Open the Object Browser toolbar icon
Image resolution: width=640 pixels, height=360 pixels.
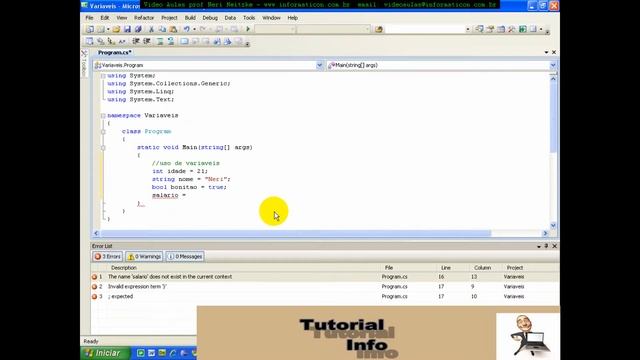pyautogui.click(x=501, y=29)
